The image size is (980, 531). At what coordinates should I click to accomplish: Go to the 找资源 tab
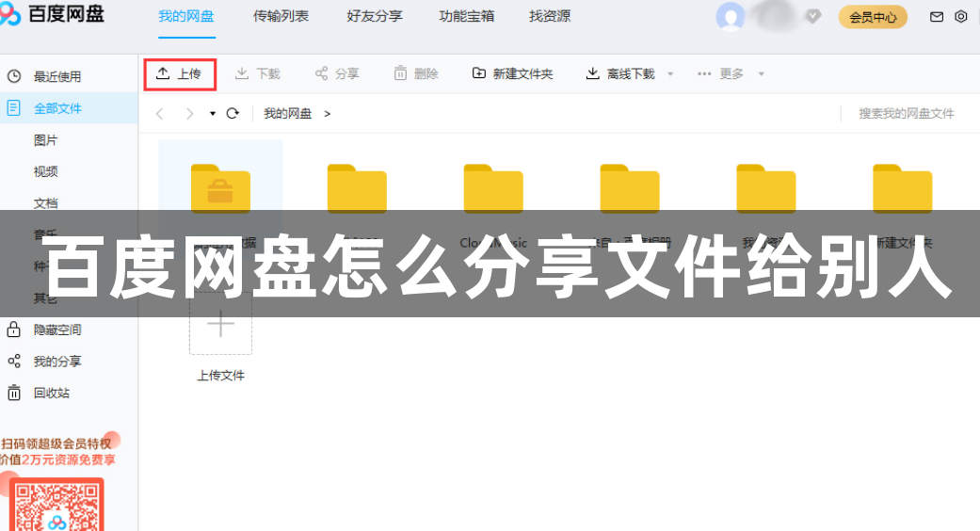pyautogui.click(x=550, y=16)
